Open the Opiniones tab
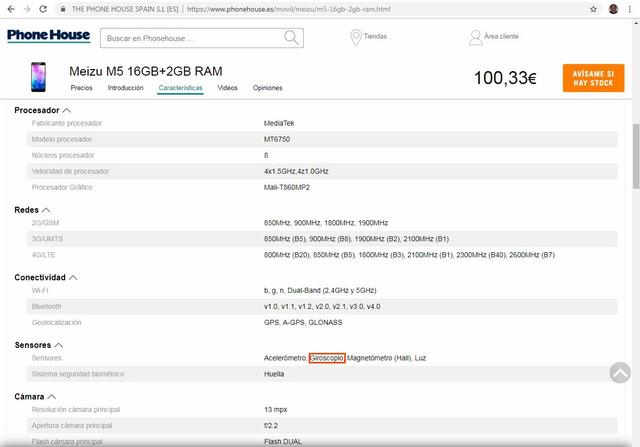This screenshot has height=447, width=640. pyautogui.click(x=267, y=88)
